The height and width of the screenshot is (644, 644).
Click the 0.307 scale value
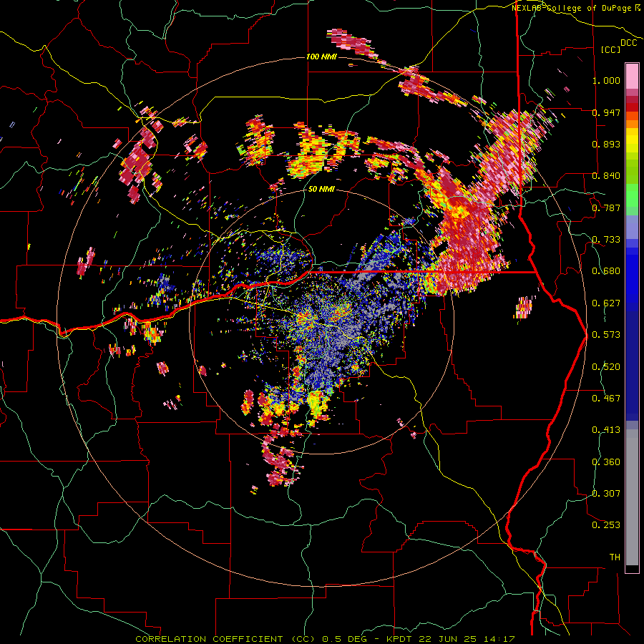606,493
